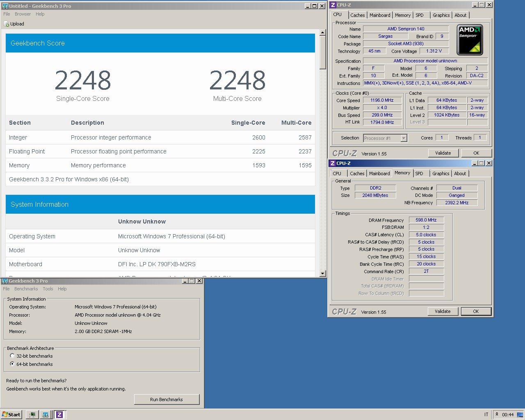This screenshot has height=420, width=525.
Task: Open Benchmarks menu in Geekbench launcher
Action: (26, 289)
